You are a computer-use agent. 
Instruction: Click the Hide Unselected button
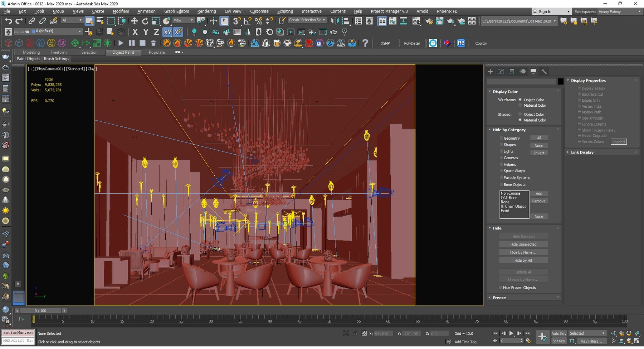click(523, 244)
